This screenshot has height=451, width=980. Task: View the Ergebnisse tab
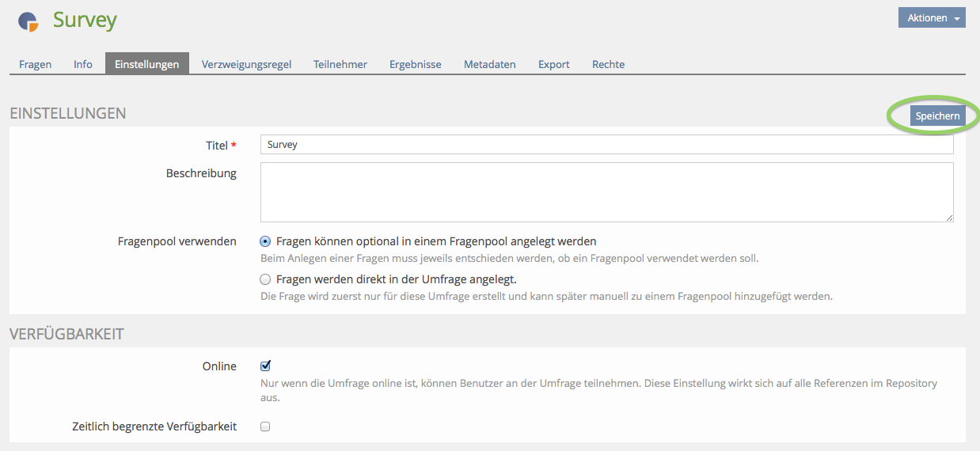click(415, 64)
